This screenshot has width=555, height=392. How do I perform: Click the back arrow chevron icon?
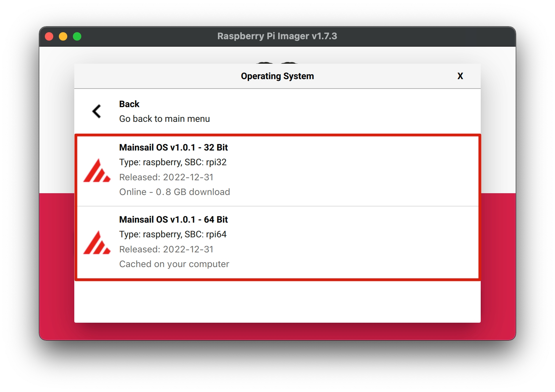tap(97, 111)
